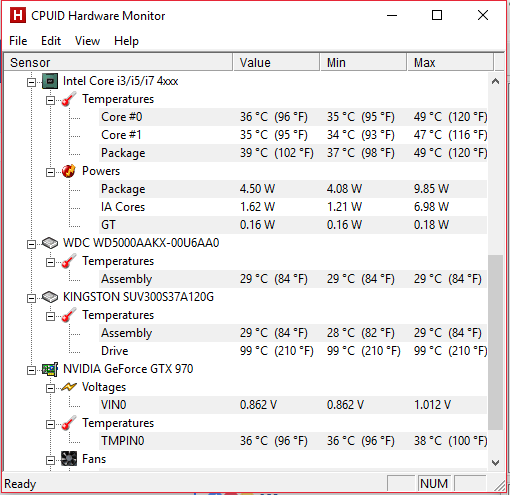The width and height of the screenshot is (510, 495).
Task: Collapse the Fans group
Action: pyautogui.click(x=50, y=460)
